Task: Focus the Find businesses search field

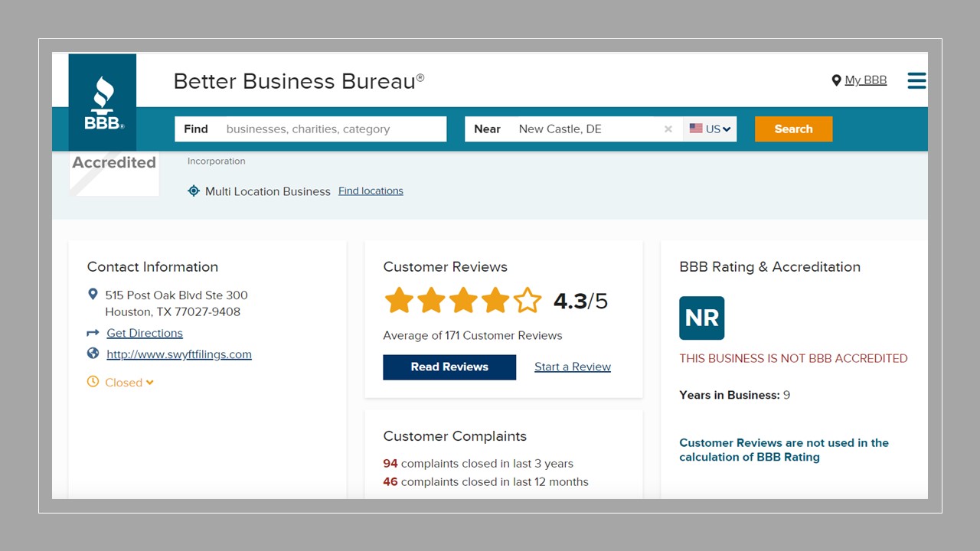Action: pos(311,129)
